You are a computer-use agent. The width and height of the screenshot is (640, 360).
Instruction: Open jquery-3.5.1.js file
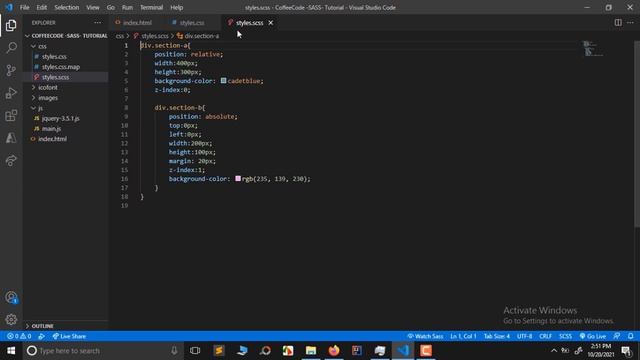click(x=66, y=118)
